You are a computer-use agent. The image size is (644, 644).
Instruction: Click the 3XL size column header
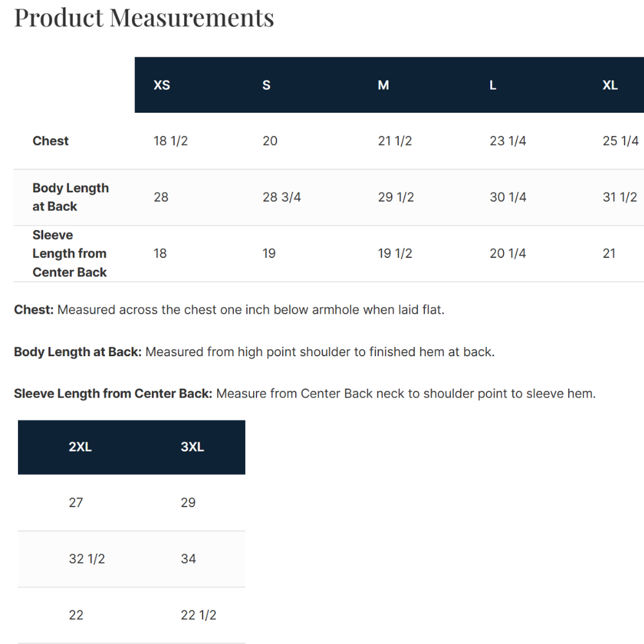(x=192, y=447)
